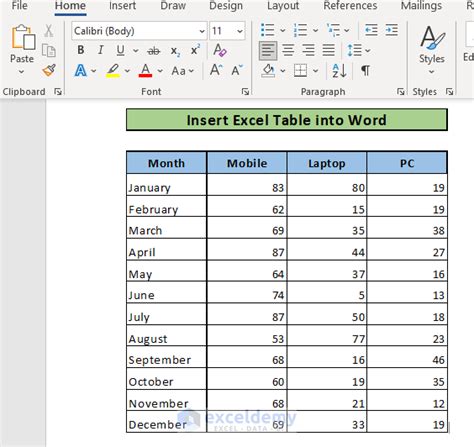The width and height of the screenshot is (474, 447).
Task: Clear all formatting with eraser icon
Action: [x=220, y=50]
